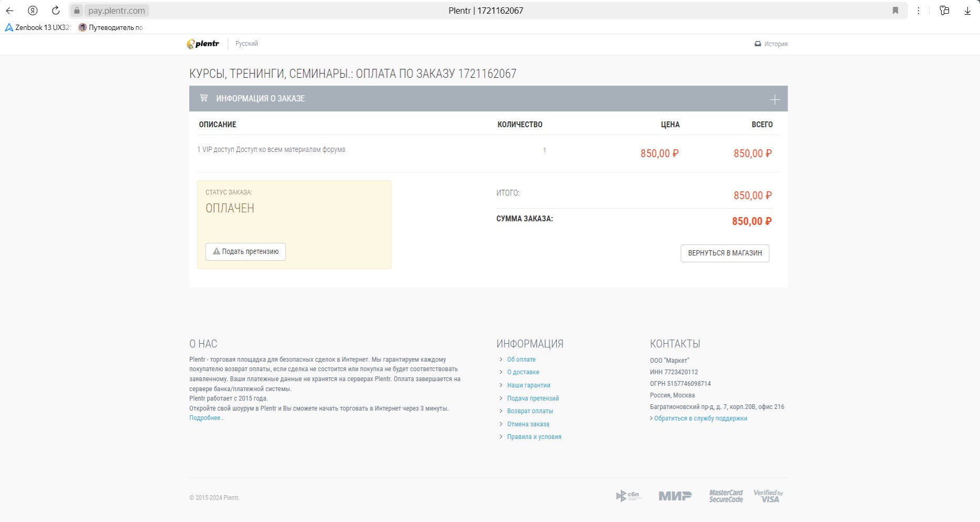
Task: Click the bookmark icon in address bar
Action: click(895, 11)
